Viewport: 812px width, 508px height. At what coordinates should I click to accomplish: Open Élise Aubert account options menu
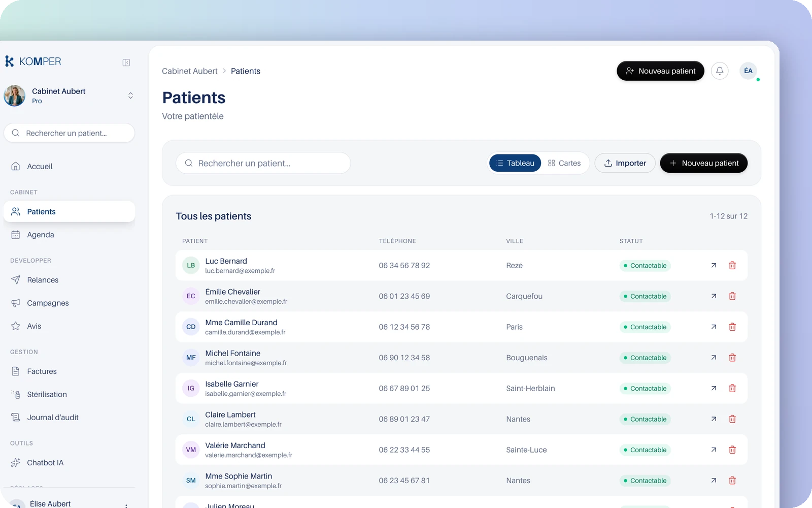point(126,505)
